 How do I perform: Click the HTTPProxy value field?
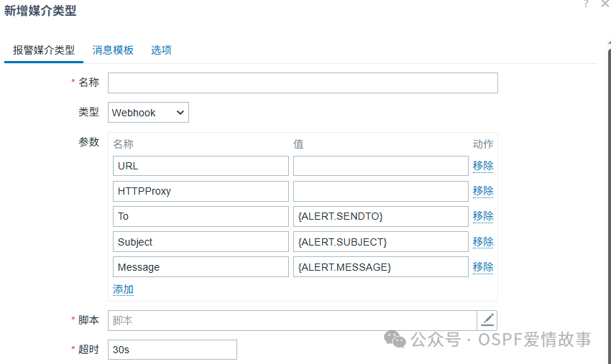click(381, 191)
